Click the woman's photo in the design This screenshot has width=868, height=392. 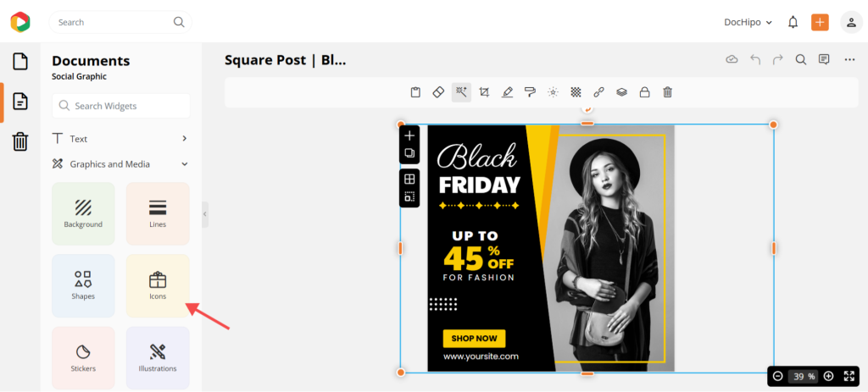[x=609, y=249]
